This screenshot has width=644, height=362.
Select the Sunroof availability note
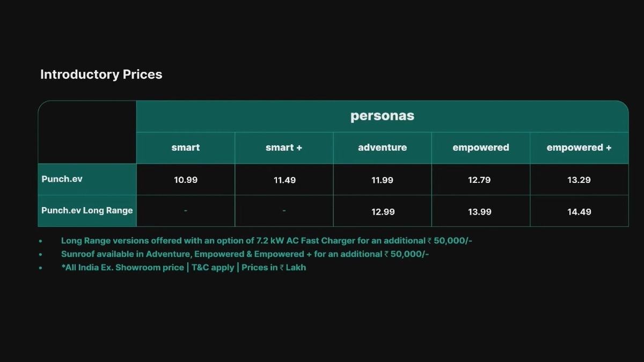245,254
